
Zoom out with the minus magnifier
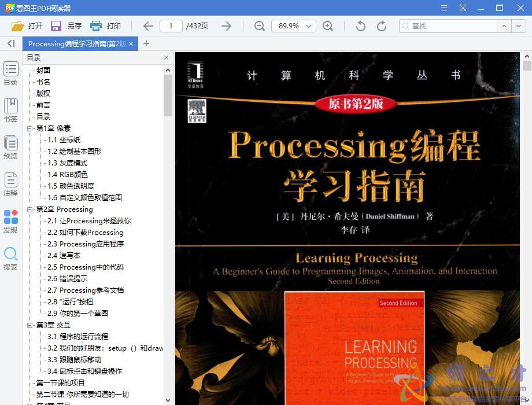260,26
